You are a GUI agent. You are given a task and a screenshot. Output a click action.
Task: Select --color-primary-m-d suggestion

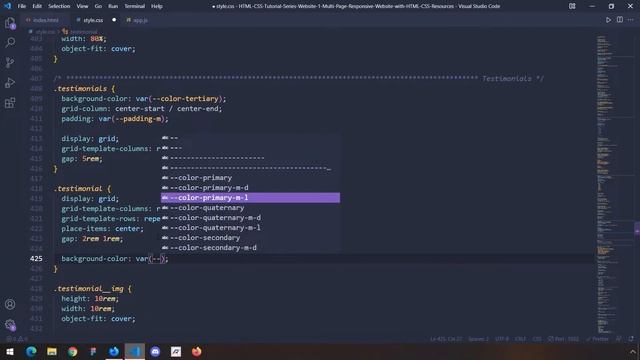point(250,188)
